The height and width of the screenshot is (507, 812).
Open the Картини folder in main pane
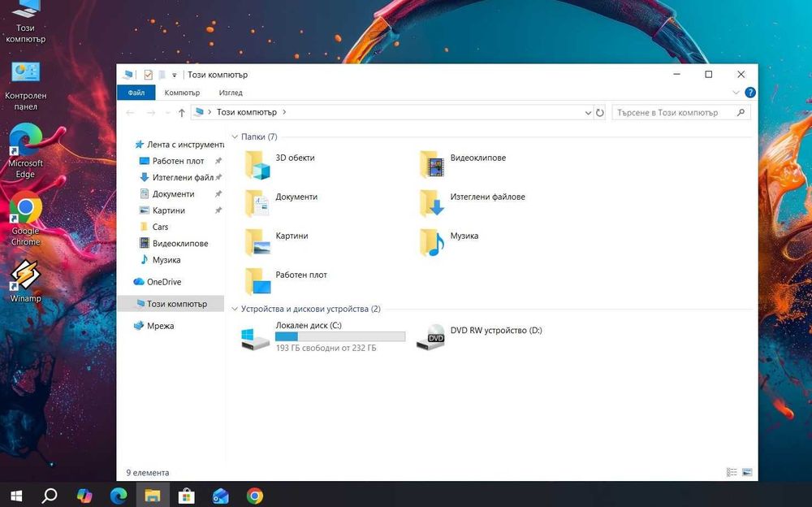[x=277, y=243]
